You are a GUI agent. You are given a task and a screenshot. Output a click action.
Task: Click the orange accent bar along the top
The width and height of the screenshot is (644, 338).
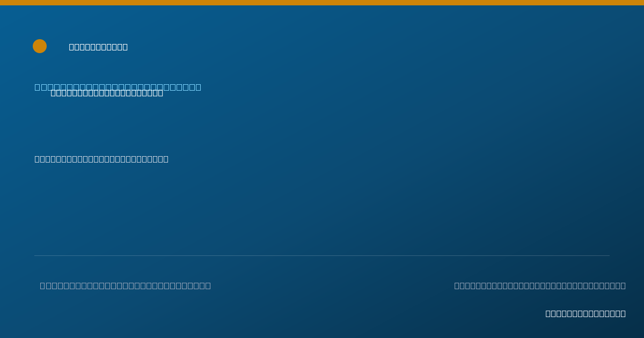tap(322, 3)
